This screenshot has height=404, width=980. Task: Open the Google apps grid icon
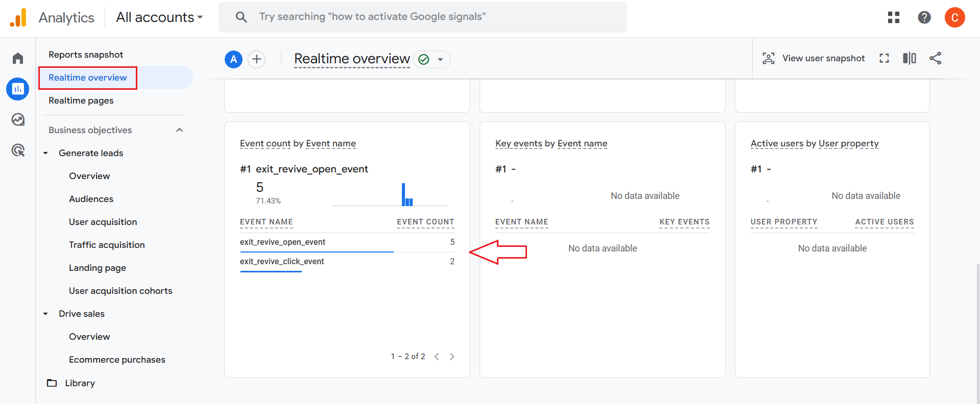893,17
